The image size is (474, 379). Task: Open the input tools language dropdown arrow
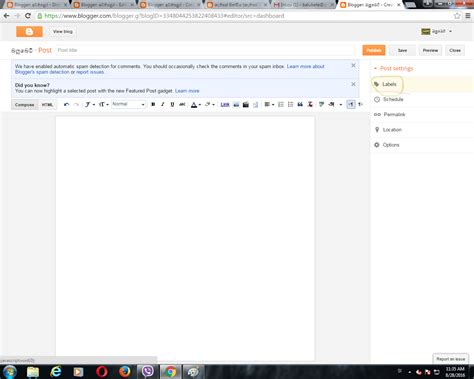tap(340, 104)
